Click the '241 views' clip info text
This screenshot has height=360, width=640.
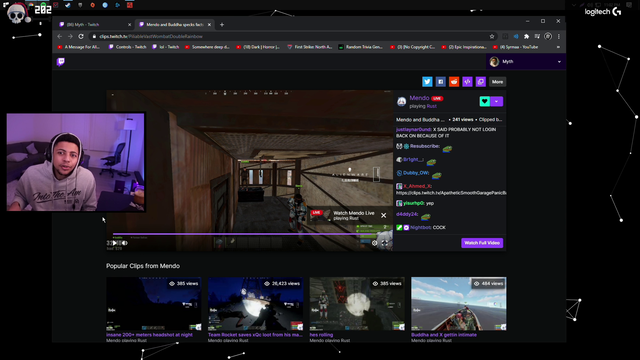(x=462, y=120)
